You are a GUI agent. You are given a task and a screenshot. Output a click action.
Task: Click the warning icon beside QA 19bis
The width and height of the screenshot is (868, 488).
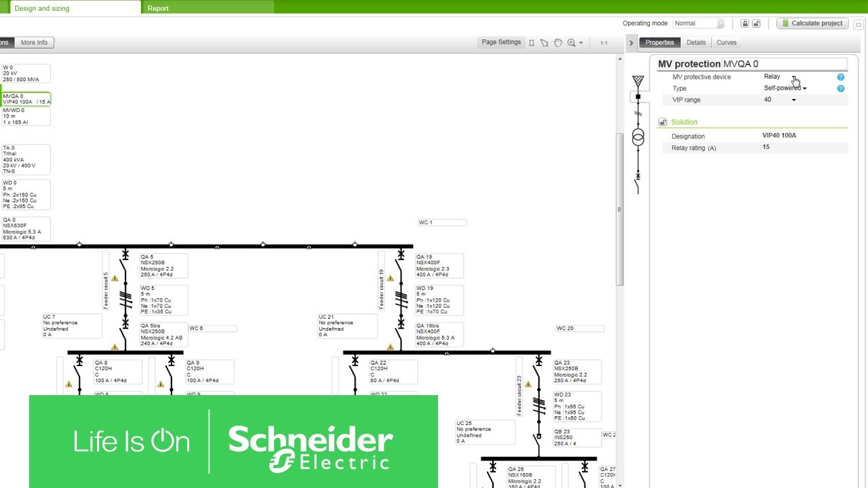(391, 346)
